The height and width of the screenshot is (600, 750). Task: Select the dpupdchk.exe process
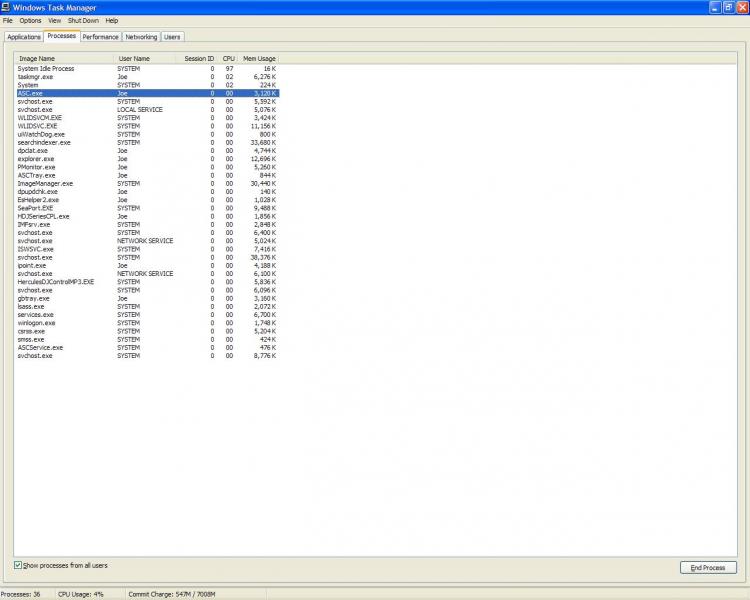147,191
